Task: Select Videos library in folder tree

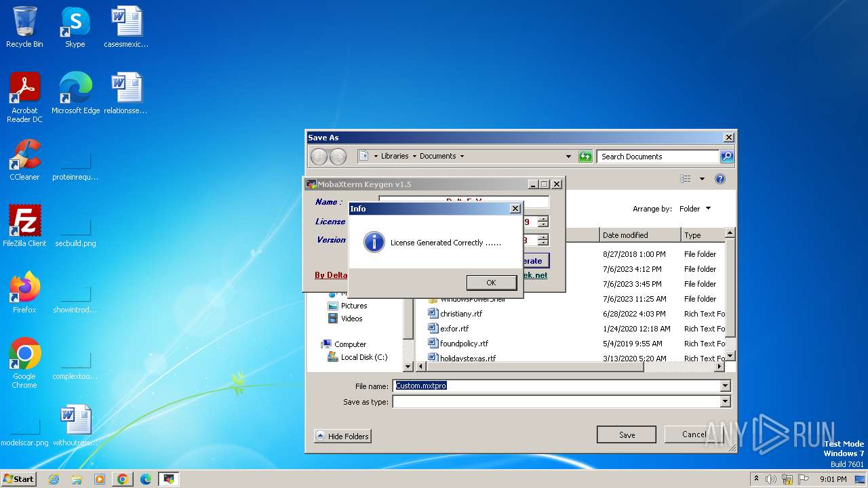Action: (345, 319)
